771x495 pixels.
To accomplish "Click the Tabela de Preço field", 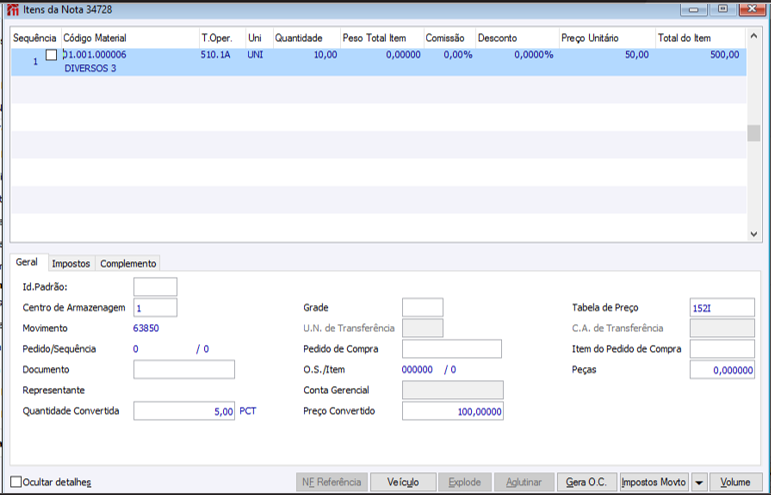I will click(722, 308).
